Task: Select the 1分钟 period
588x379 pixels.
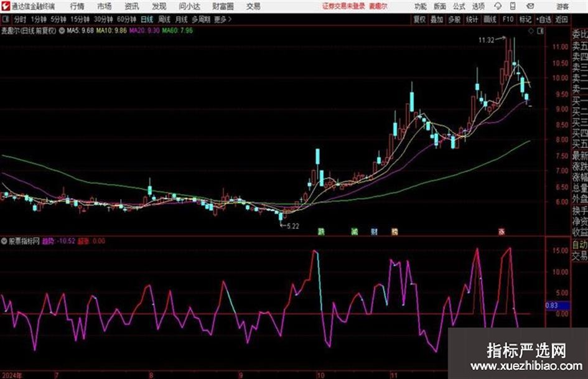Action: tap(38, 19)
